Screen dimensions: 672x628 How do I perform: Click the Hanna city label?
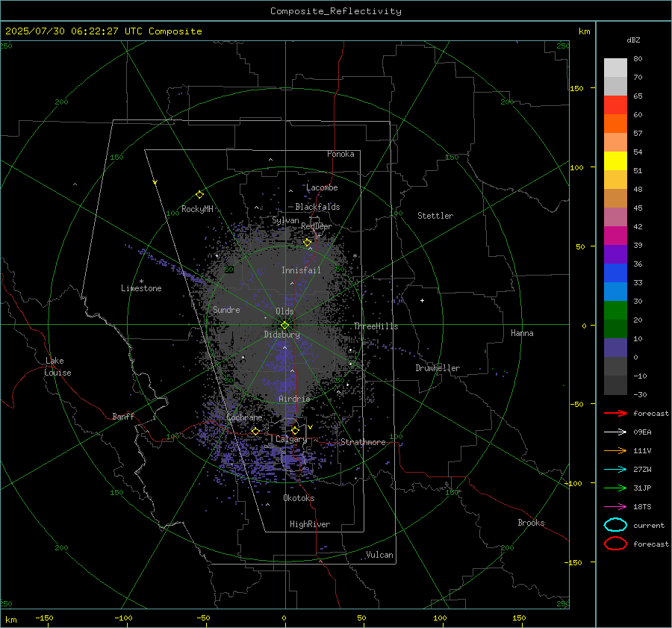(522, 333)
